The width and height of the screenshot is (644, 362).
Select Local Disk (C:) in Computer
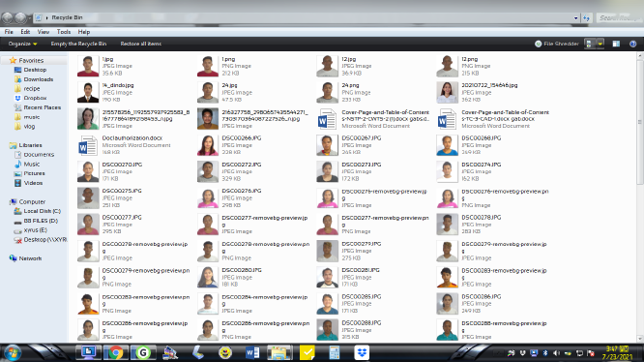pyautogui.click(x=42, y=211)
